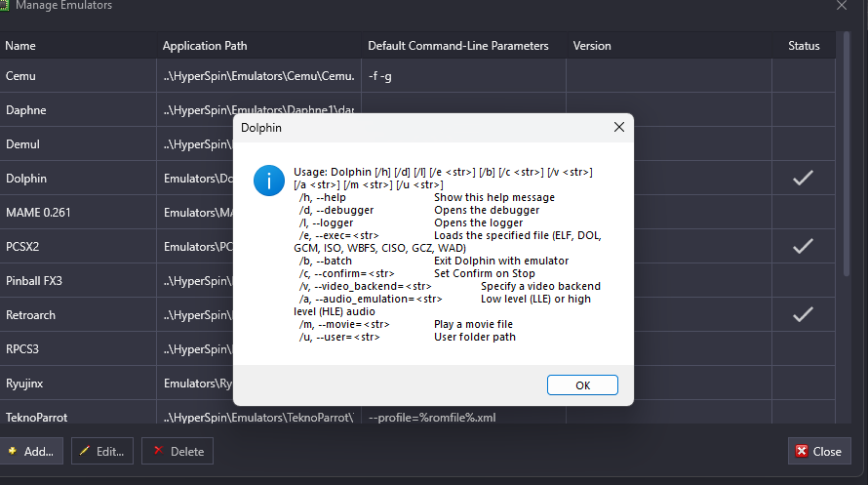868x485 pixels.
Task: Click Default Command-Line Parameters column header
Action: [x=464, y=46]
